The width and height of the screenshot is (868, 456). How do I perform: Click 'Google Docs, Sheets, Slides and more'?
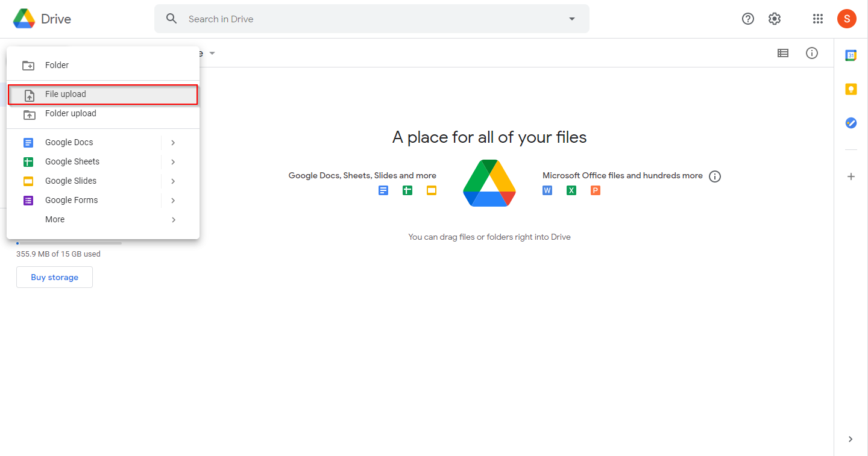(362, 175)
